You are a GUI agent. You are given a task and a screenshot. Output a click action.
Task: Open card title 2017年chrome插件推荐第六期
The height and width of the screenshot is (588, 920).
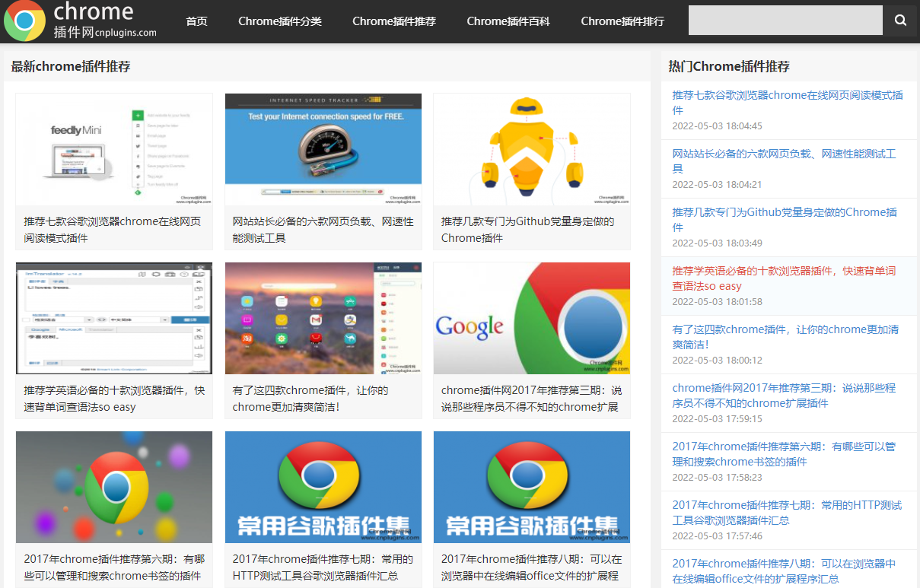114,567
